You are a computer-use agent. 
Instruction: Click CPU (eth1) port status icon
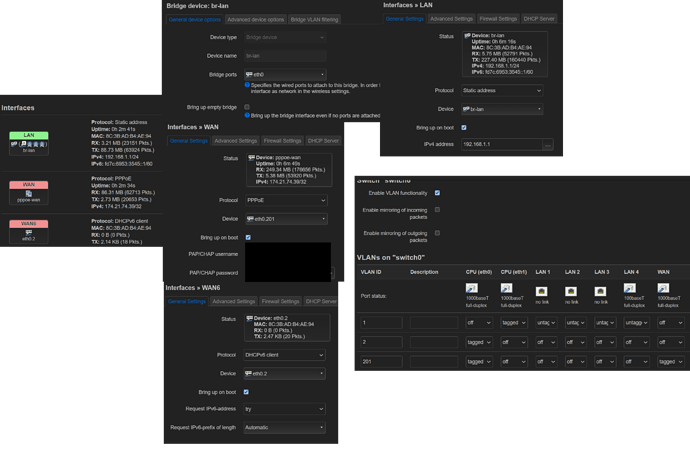click(x=506, y=288)
